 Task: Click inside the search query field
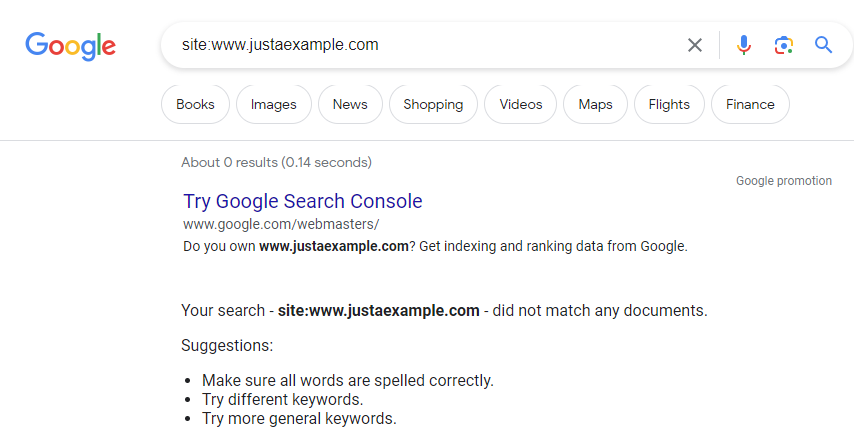pos(425,45)
